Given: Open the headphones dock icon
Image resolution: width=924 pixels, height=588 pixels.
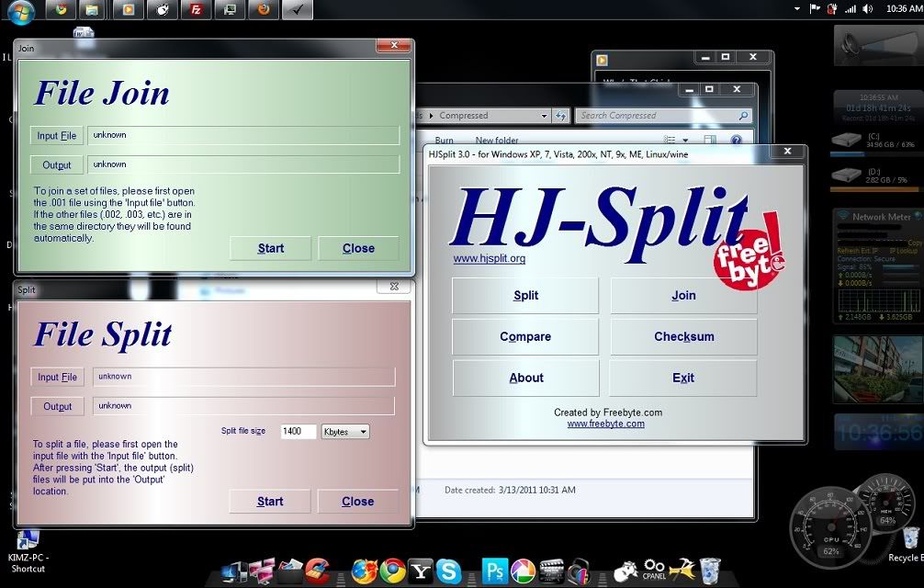Looking at the screenshot, I should (x=580, y=571).
